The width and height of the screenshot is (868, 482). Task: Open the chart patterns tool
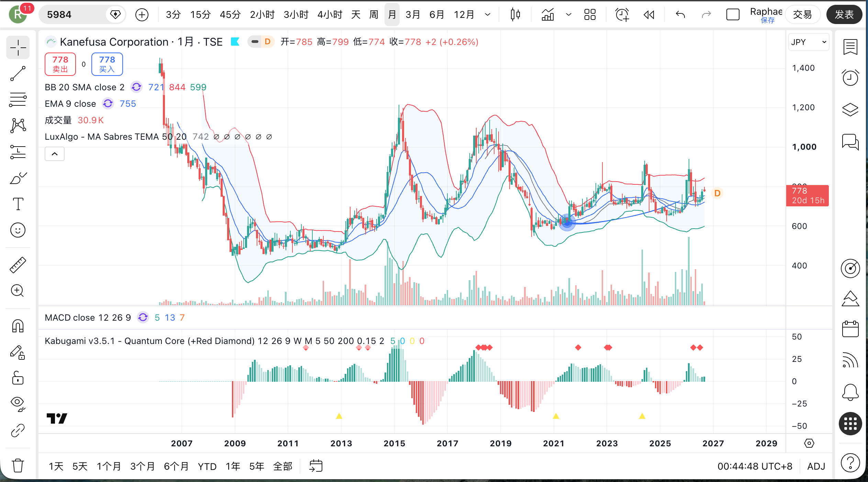(x=18, y=126)
